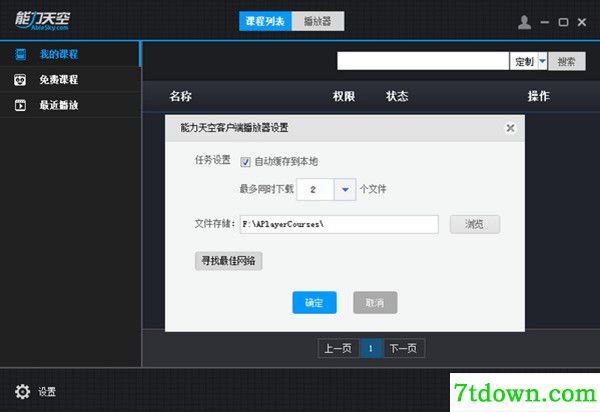Image resolution: width=600 pixels, height=412 pixels.
Task: Select page number 1
Action: tap(371, 348)
